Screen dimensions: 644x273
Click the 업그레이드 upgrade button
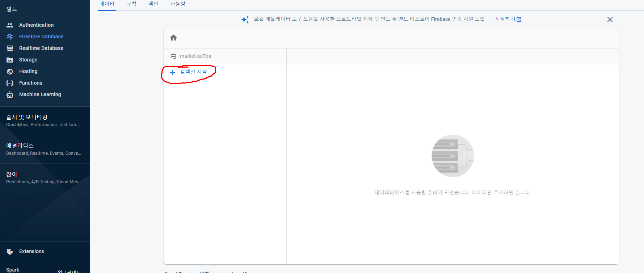(69, 271)
